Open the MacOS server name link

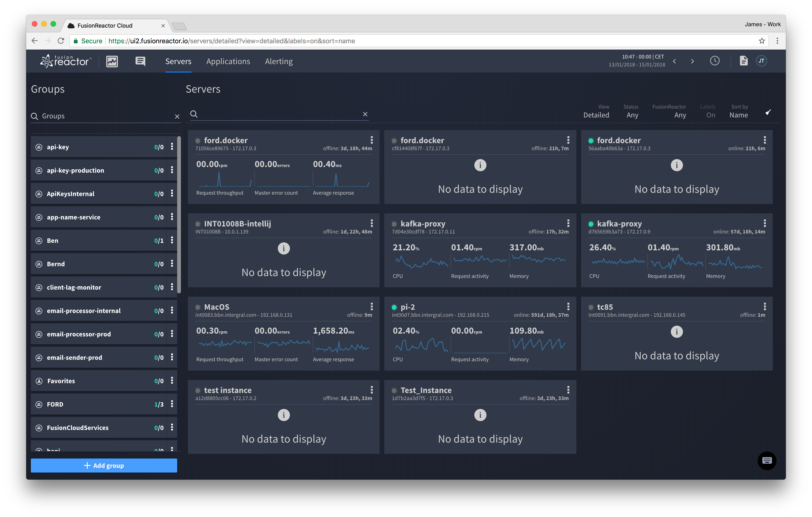coord(216,307)
